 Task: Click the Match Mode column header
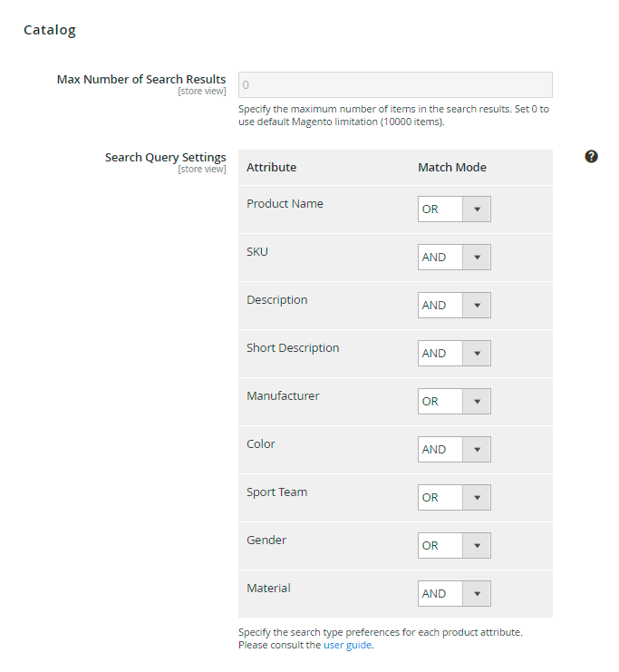tap(451, 168)
